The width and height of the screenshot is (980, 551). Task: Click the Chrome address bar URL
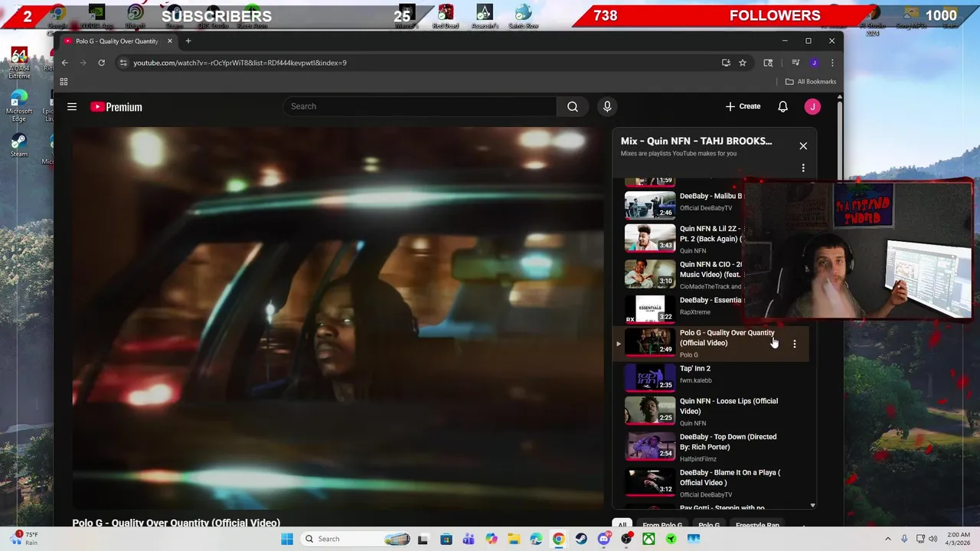tap(240, 63)
